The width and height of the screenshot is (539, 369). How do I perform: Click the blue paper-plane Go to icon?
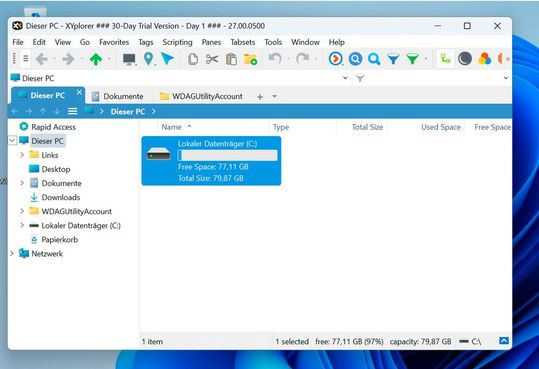pos(168,59)
